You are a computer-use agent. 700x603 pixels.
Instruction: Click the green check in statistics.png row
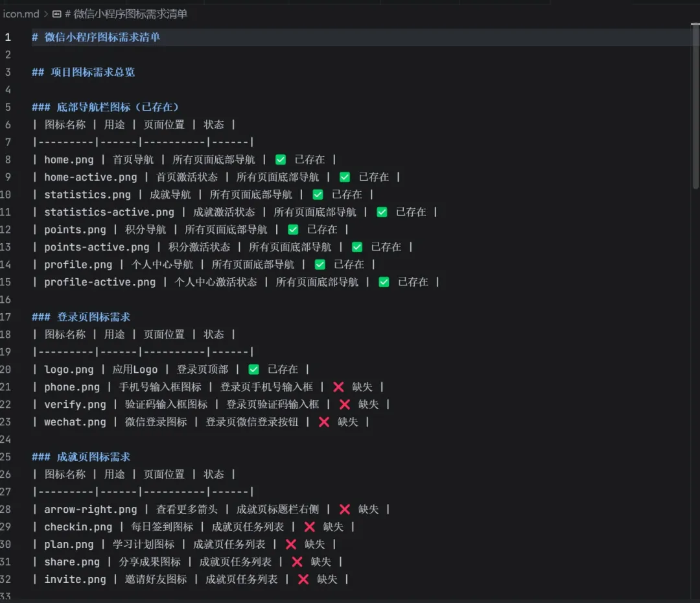(x=318, y=195)
